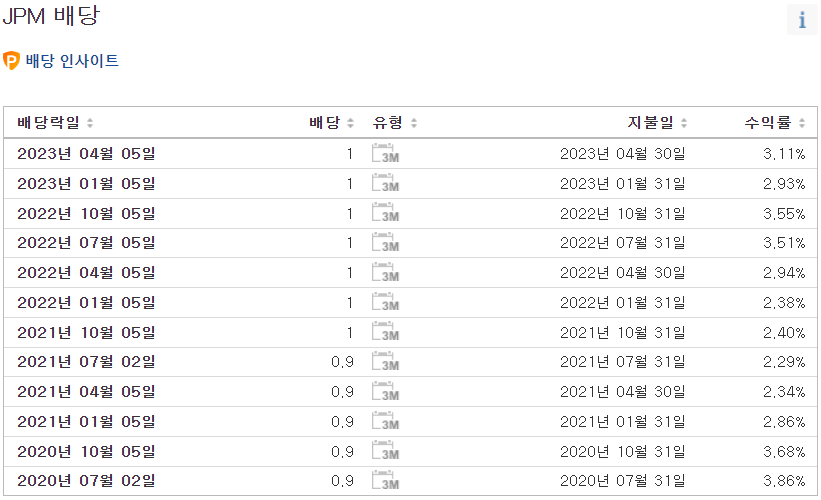Click the 3M icon in the 2022년 04월 05일 row
The height and width of the screenshot is (500, 821).
point(385,273)
